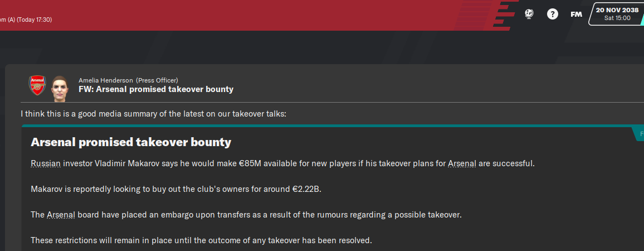Screen dimensions: 644x251
Task: Click the Press Officer role label
Action: point(157,80)
